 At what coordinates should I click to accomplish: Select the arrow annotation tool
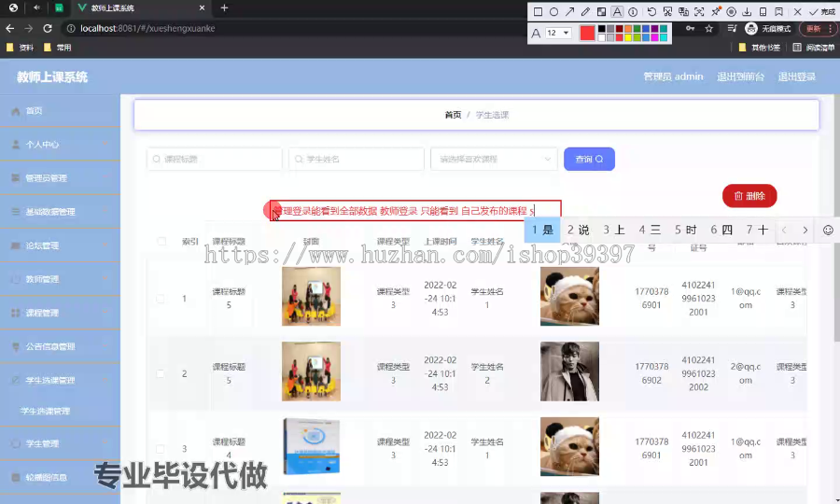click(x=569, y=11)
